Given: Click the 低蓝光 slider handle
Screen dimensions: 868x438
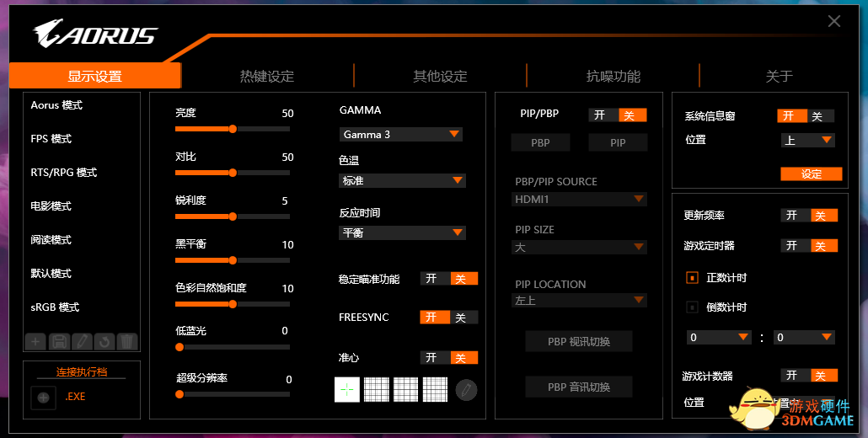Looking at the screenshot, I should pos(179,347).
